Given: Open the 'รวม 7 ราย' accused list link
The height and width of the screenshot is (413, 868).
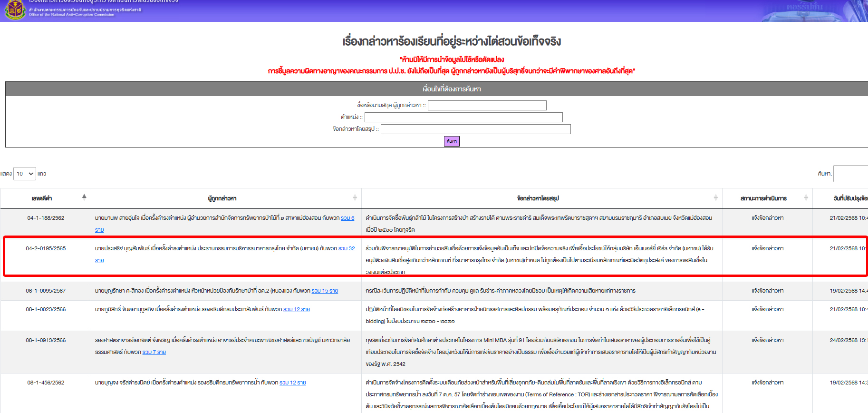Looking at the screenshot, I should point(154,352).
